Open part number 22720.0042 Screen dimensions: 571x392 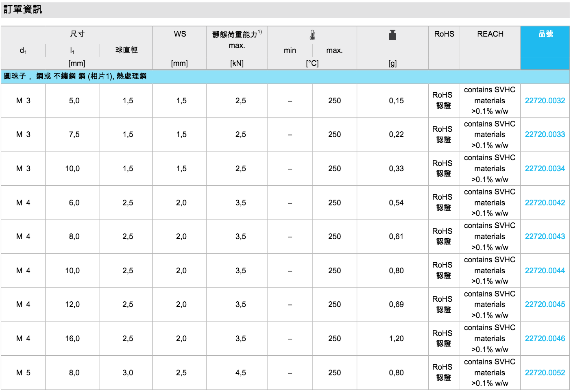coord(545,203)
